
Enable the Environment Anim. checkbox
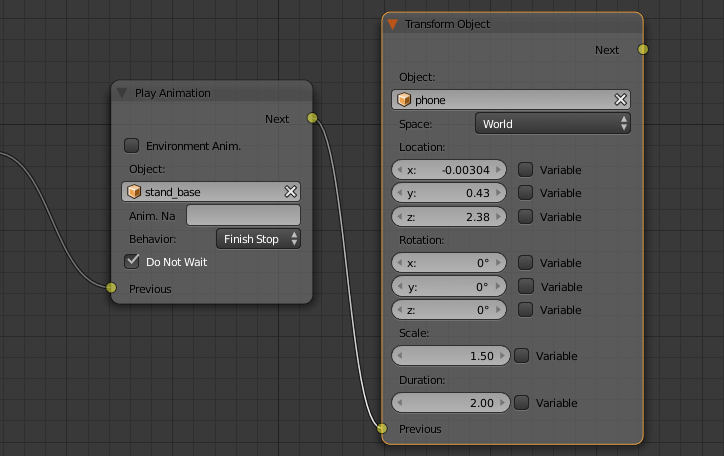coord(132,146)
